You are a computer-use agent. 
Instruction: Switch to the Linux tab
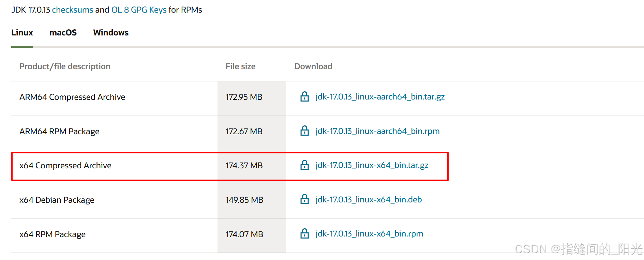click(x=22, y=33)
